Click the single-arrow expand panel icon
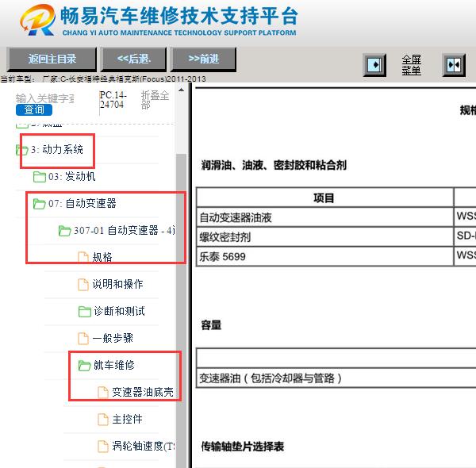This screenshot has height=468, width=476. pos(374,65)
